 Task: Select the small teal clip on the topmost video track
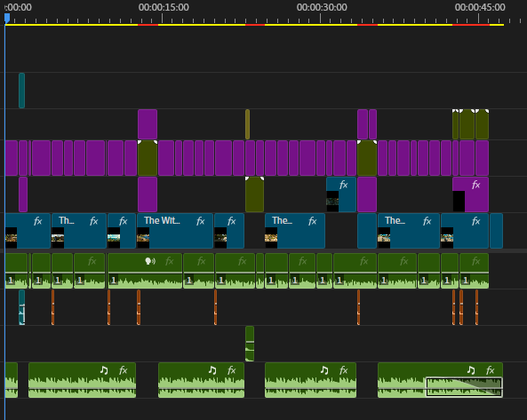22,91
